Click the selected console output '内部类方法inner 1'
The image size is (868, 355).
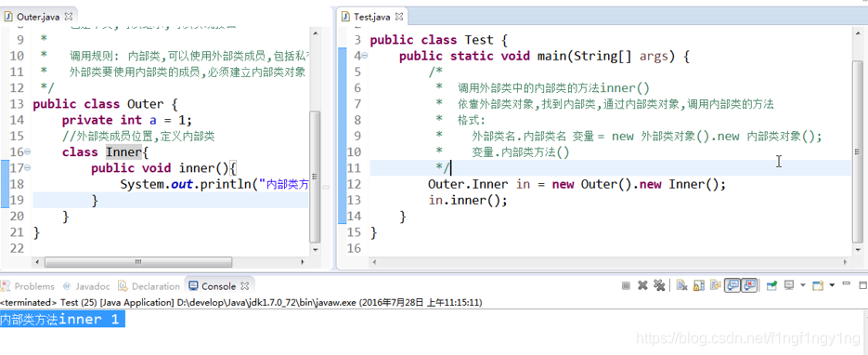point(62,320)
